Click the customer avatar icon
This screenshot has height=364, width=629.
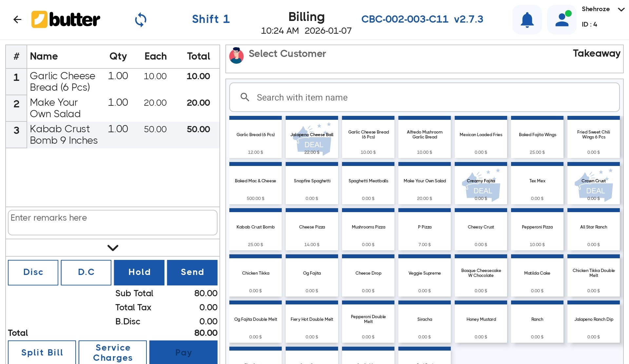(236, 55)
